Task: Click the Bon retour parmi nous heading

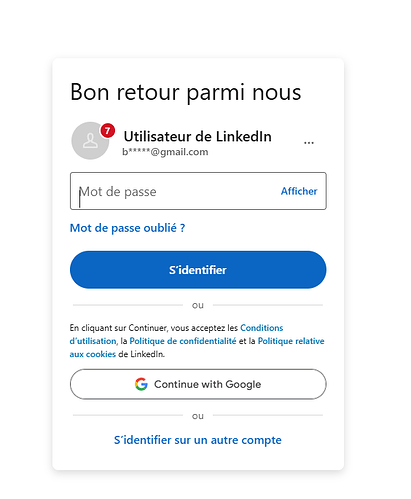Action: click(186, 92)
